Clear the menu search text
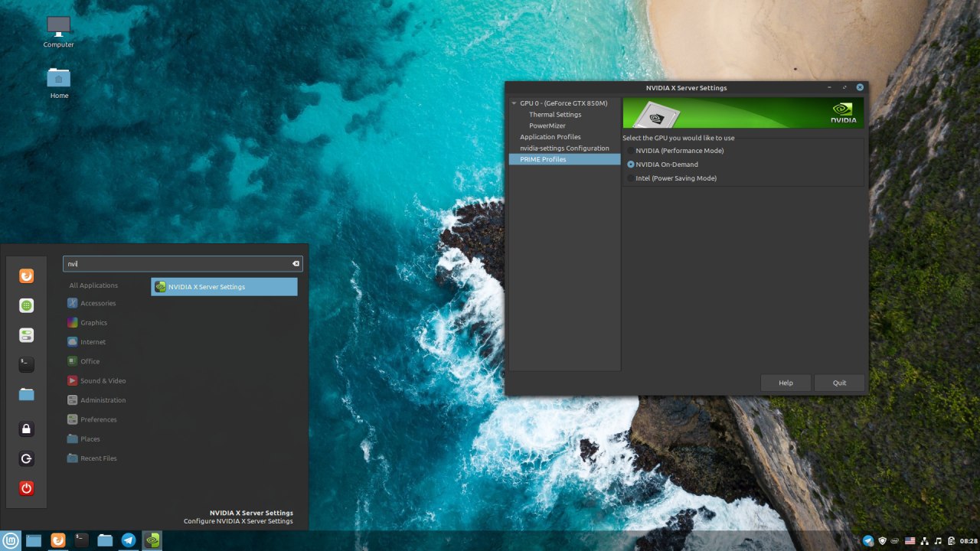The height and width of the screenshot is (551, 980). 296,264
